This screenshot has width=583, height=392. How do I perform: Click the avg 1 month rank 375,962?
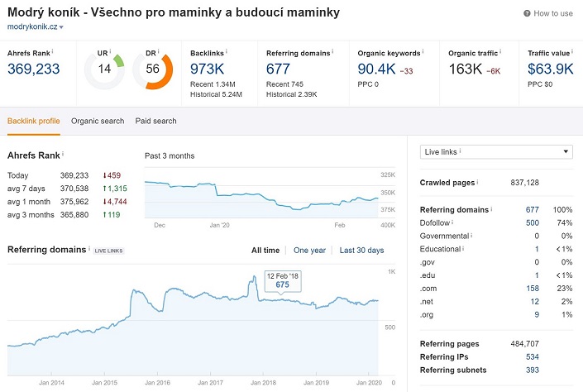click(x=74, y=202)
